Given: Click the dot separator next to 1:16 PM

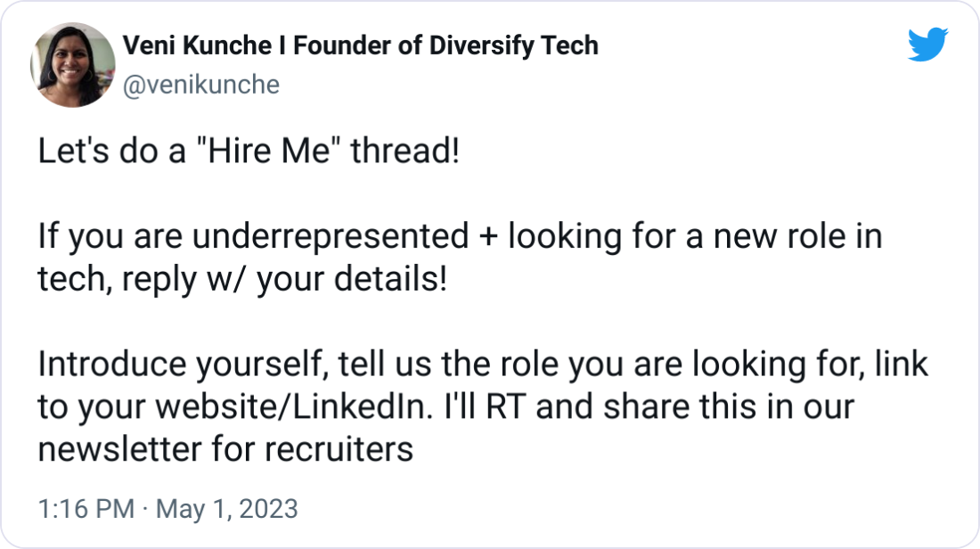Looking at the screenshot, I should coord(143,511).
